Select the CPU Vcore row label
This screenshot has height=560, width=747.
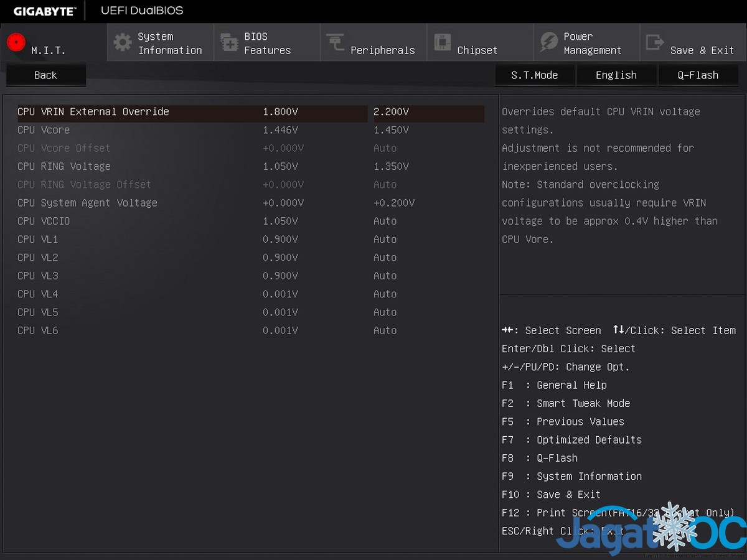pos(44,130)
